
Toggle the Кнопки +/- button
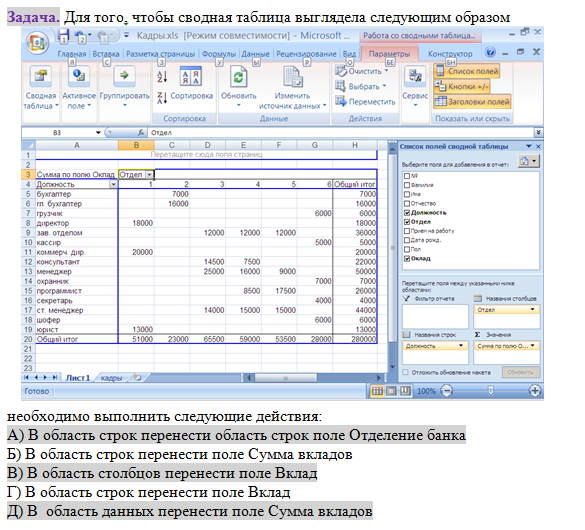(462, 86)
